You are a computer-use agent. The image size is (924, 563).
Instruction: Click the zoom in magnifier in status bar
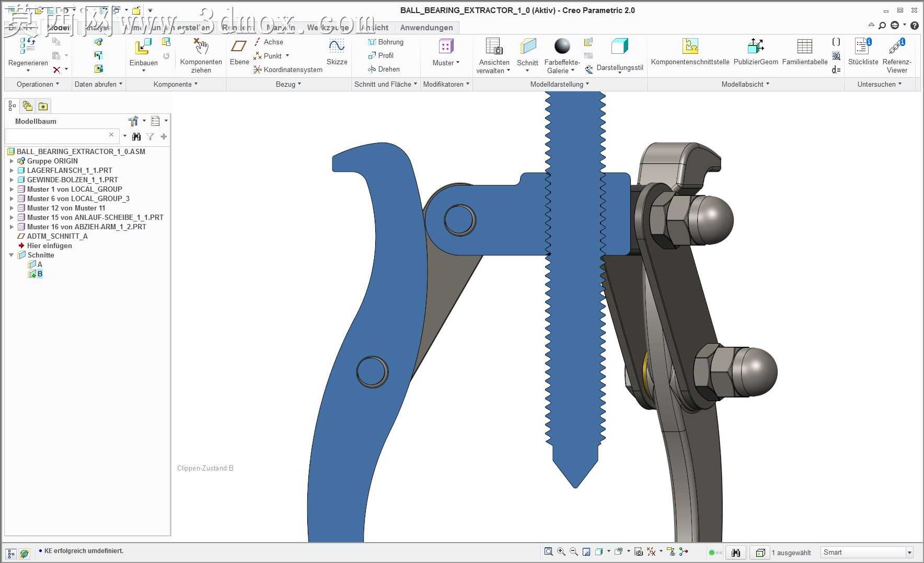pyautogui.click(x=561, y=552)
